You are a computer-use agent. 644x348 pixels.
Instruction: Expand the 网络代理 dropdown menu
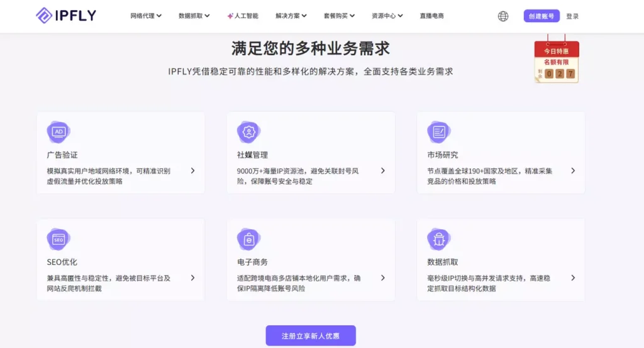pos(146,16)
